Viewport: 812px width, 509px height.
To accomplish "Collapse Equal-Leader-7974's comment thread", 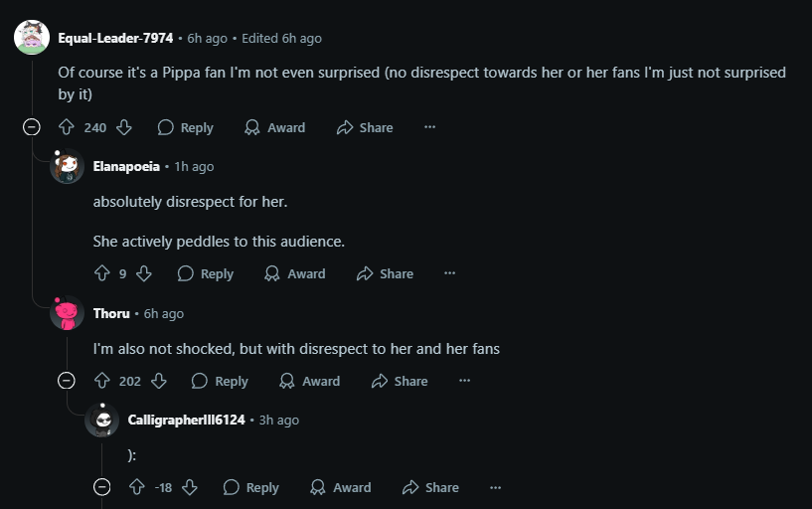I will pos(32,127).
